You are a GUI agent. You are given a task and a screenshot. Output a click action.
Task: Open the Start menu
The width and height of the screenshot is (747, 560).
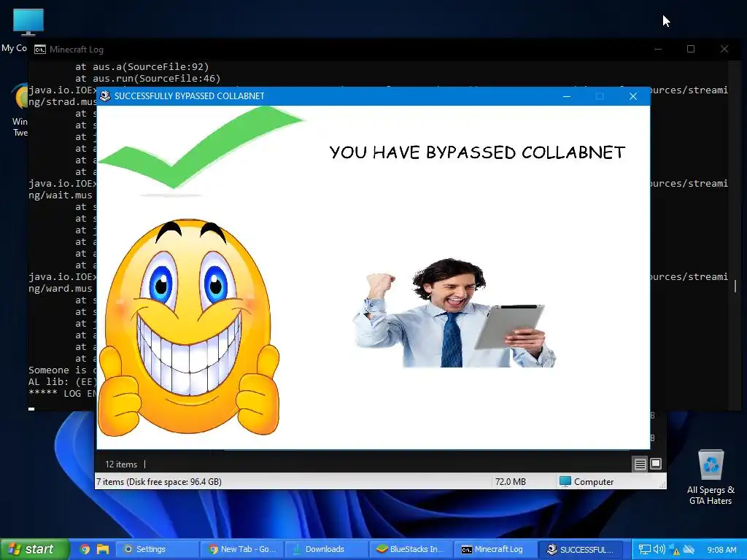click(34, 549)
